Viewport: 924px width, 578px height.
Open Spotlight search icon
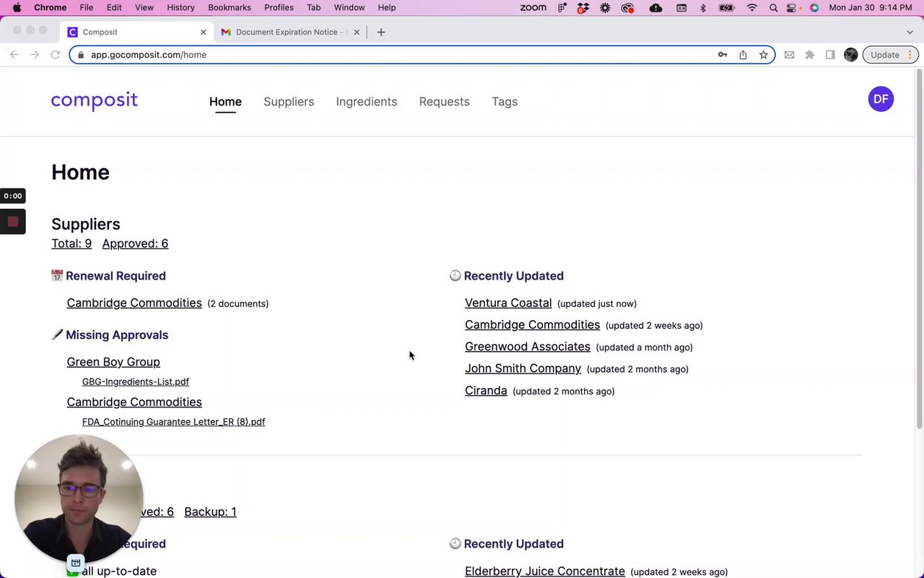[x=773, y=7]
